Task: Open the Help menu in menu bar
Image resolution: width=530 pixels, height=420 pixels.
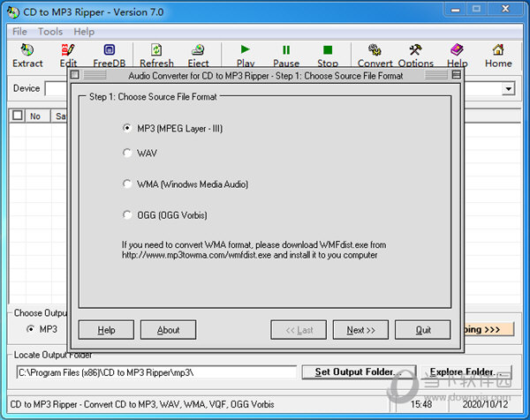Action: coord(84,32)
